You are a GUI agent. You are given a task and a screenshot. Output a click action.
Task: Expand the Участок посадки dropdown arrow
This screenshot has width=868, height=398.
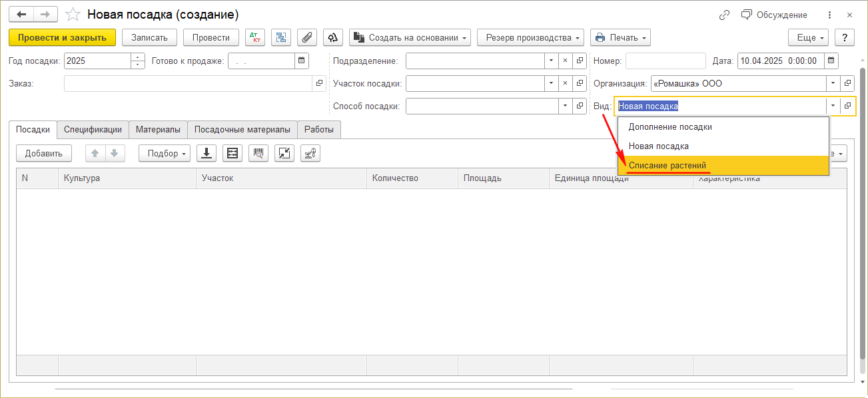click(552, 83)
